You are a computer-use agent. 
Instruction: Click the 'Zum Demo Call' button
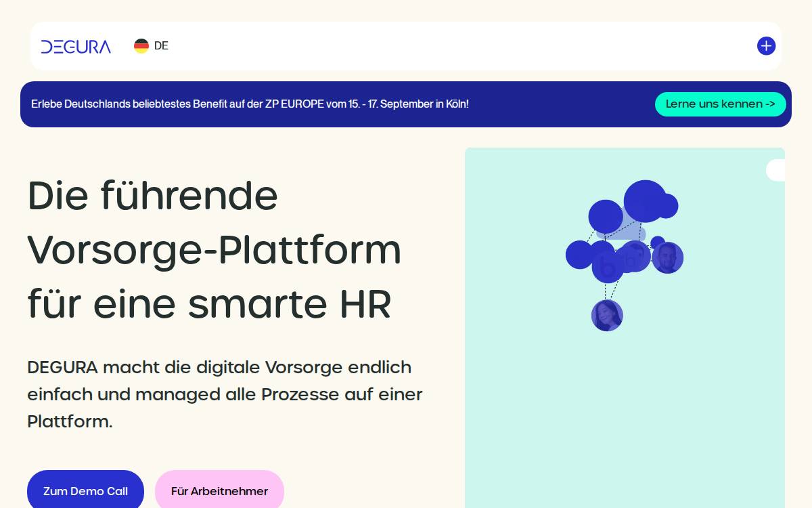click(x=85, y=491)
